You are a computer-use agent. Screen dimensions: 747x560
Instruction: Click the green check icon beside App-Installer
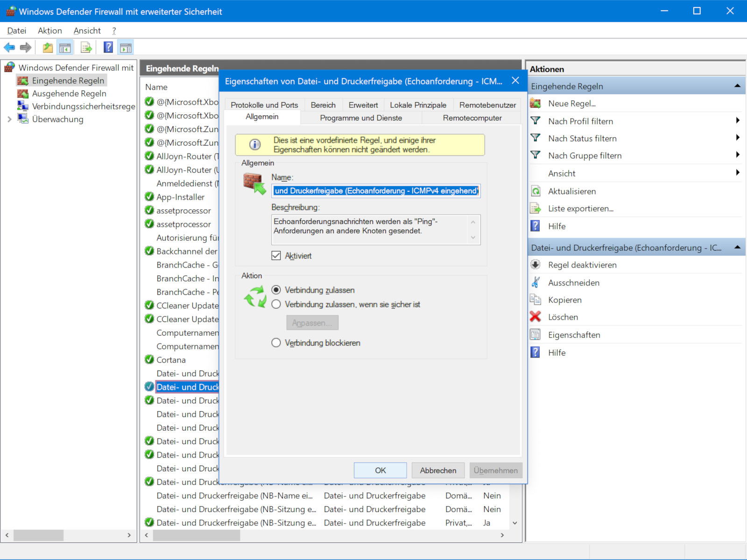pos(149,196)
